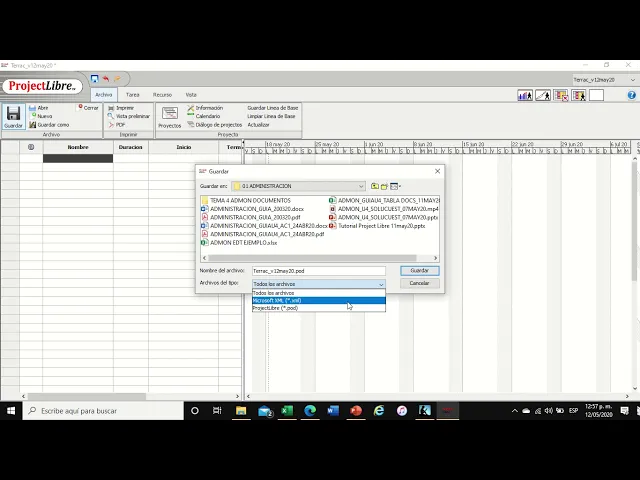This screenshot has width=640, height=480.
Task: Click Guardar Línea de Base
Action: coord(273,108)
